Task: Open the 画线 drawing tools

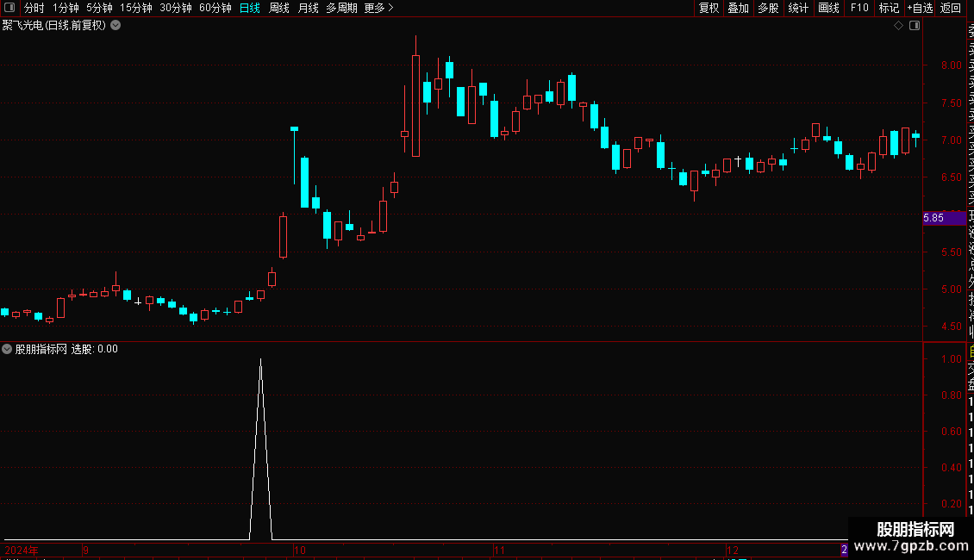Action: (828, 8)
